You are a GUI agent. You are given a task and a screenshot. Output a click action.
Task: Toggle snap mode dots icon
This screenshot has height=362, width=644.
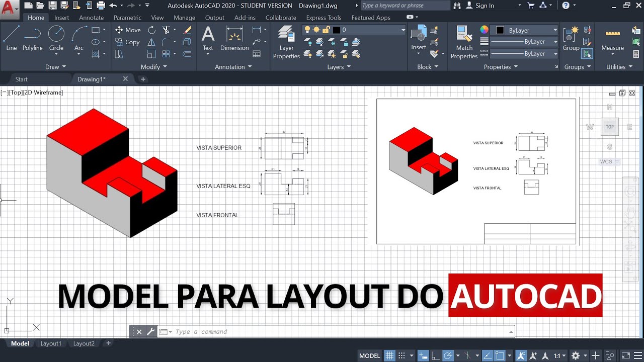pos(403,355)
